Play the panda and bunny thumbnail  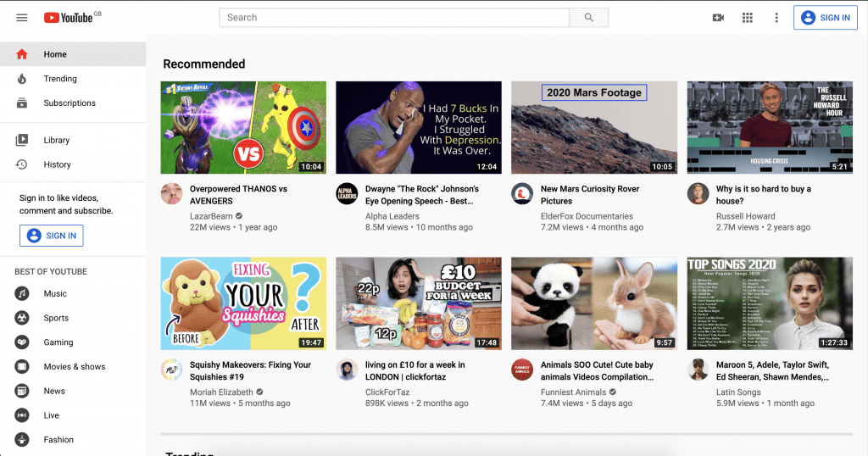(x=594, y=303)
